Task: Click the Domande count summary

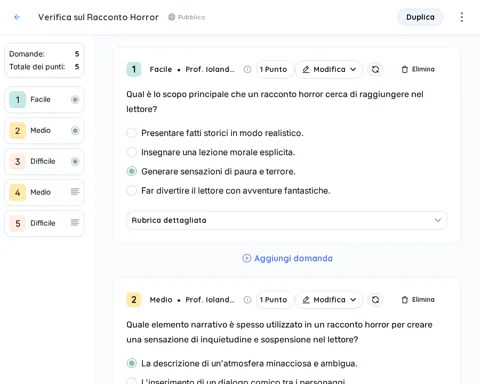Action: (44, 54)
